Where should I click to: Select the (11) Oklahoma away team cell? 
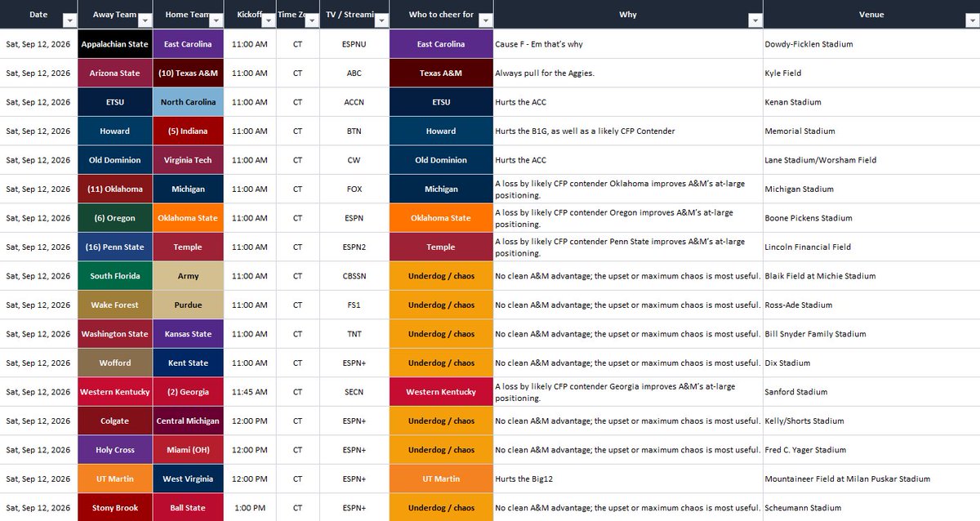(x=115, y=189)
